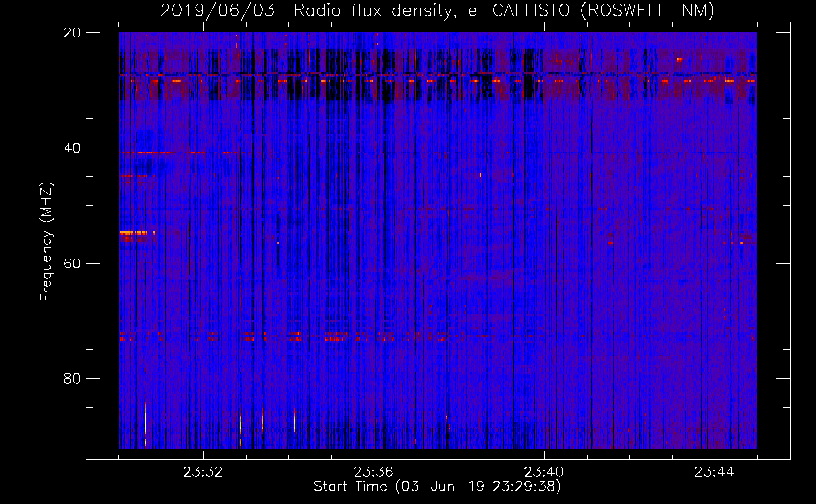Click the date 2019/06/03 in the title
This screenshot has width=816, height=504.
click(217, 10)
